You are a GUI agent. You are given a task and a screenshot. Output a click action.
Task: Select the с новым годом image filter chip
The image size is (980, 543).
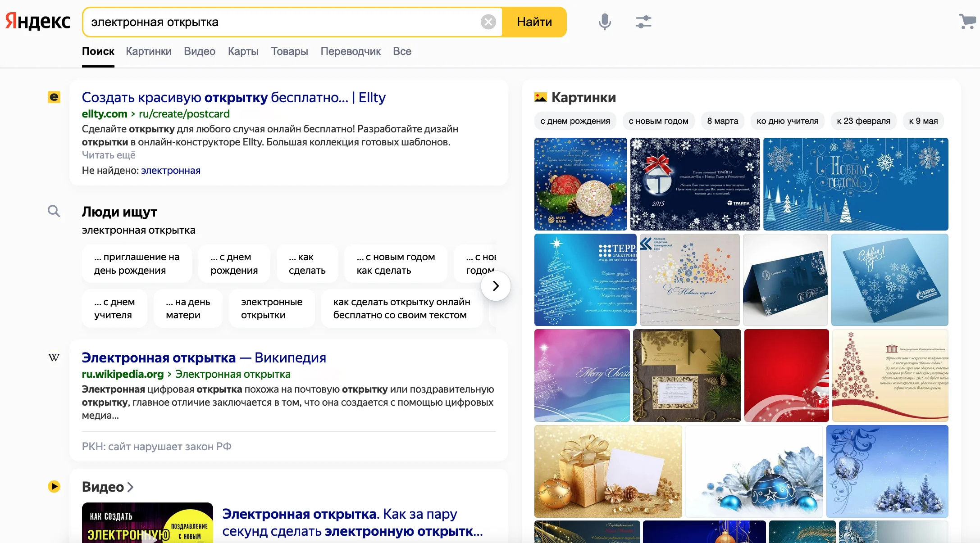pos(658,121)
